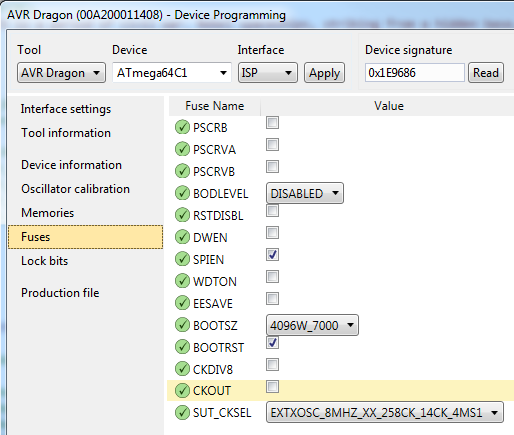Open the Lock bits section
Screen dimensions: 514x435
[x=45, y=261]
